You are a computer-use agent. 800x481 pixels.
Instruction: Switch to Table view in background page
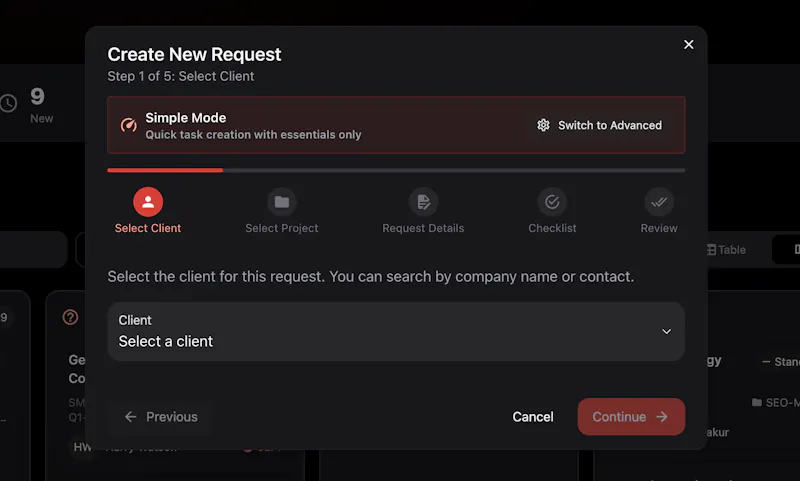(726, 250)
